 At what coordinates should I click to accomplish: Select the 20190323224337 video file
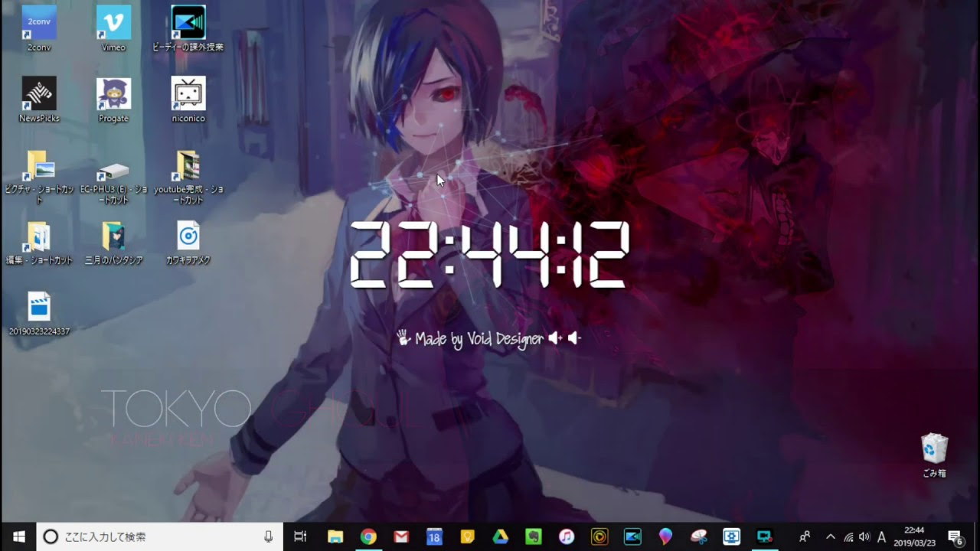coord(39,314)
